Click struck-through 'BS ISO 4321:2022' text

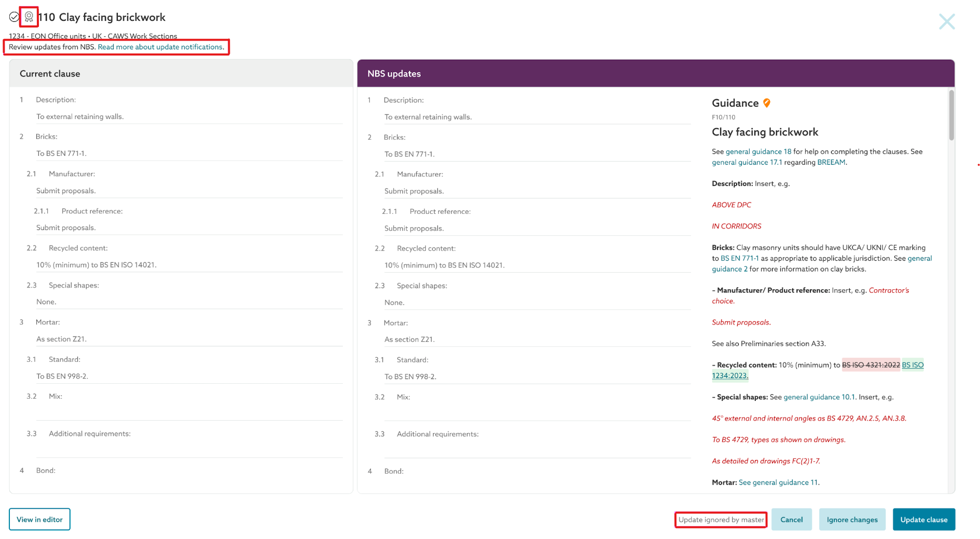[871, 365]
